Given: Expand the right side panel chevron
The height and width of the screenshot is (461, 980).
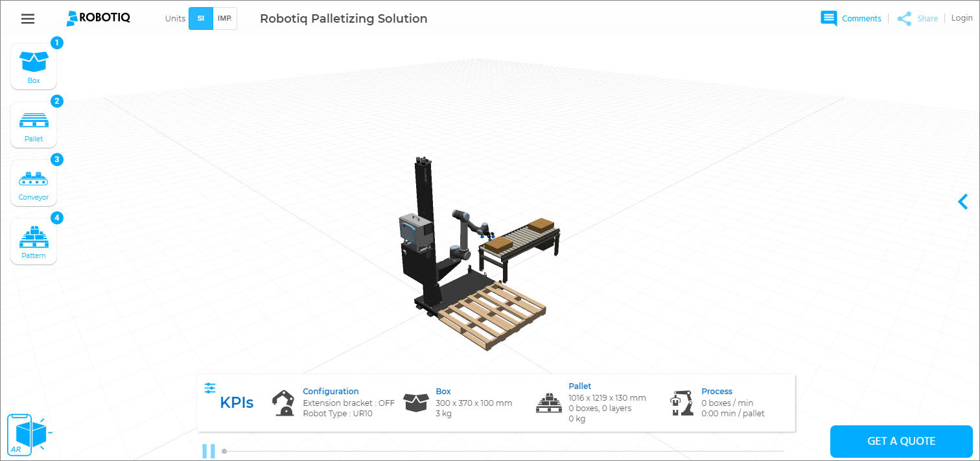Looking at the screenshot, I should point(962,202).
